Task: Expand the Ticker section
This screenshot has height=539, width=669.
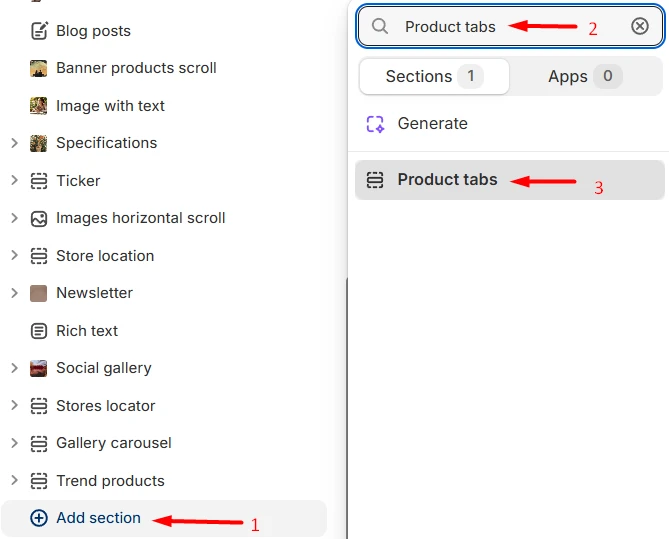Action: (x=14, y=181)
